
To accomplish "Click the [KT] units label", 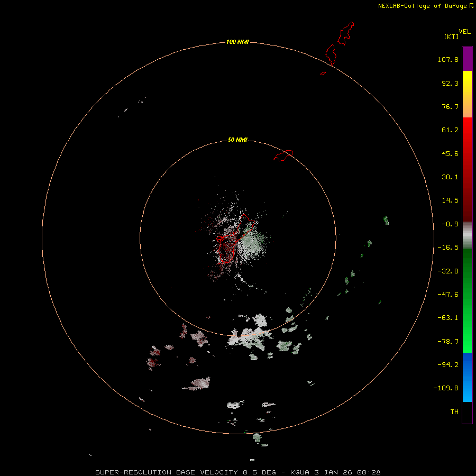I will 451,36.
